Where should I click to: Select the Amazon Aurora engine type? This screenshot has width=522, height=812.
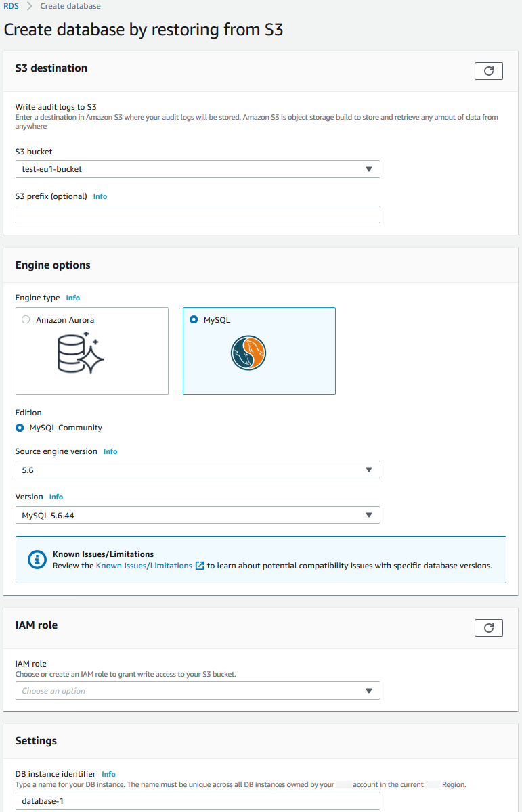point(26,320)
